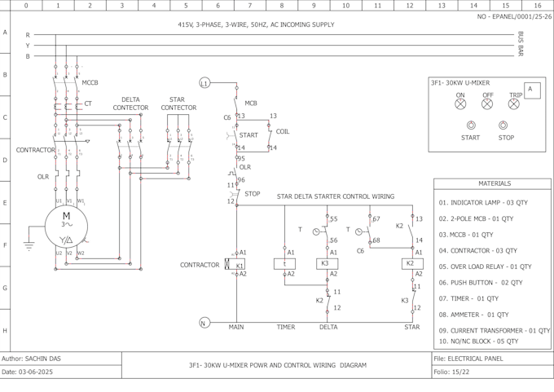Select drawing number 'NO - EPANEL/0001/25-26'
Image resolution: width=554 pixels, height=392 pixels.
514,16
